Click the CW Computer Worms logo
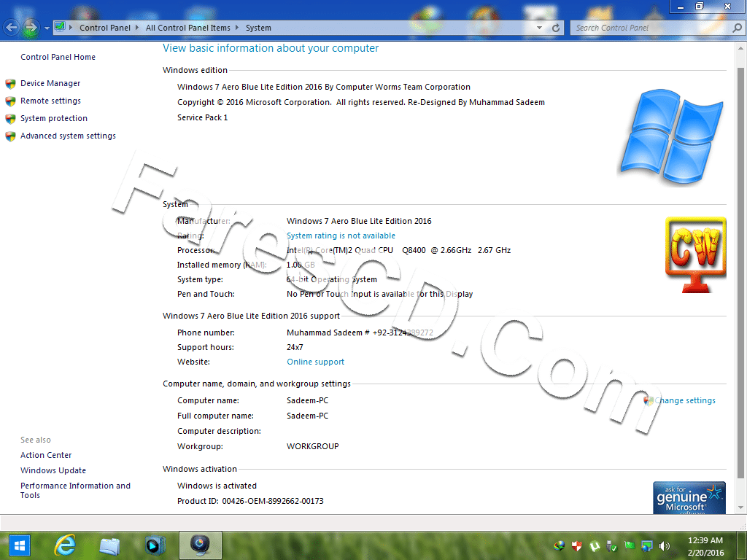 (695, 254)
